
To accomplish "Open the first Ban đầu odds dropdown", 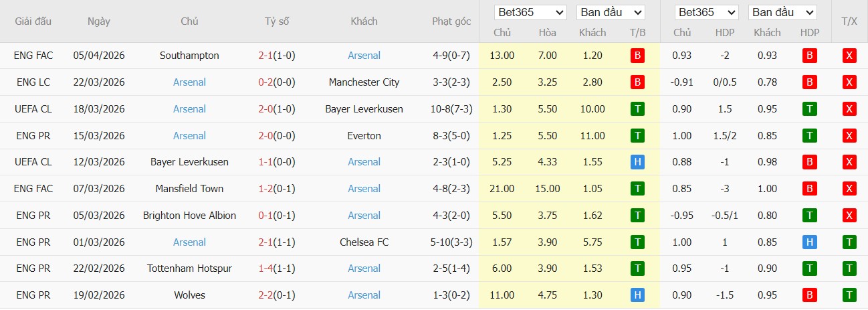I will pos(611,12).
